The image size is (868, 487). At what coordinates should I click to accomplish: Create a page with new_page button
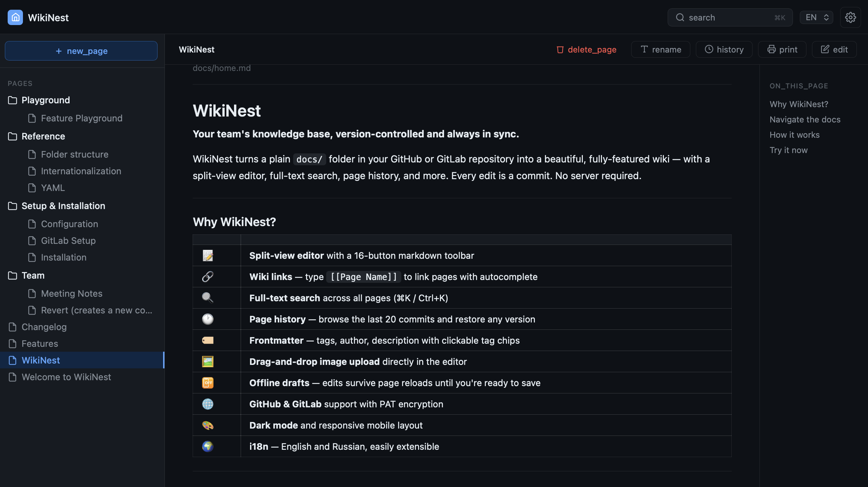81,51
